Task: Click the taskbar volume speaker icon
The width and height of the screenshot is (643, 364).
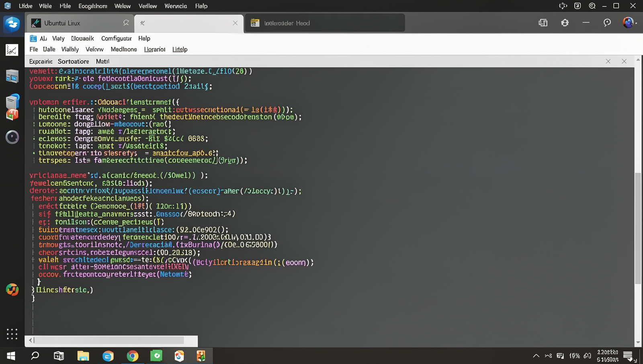Action: (588, 356)
